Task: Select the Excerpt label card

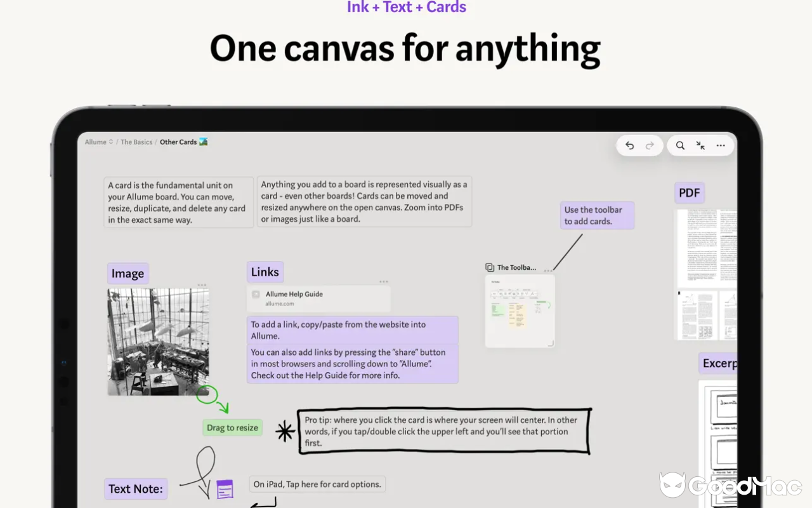Action: [718, 363]
